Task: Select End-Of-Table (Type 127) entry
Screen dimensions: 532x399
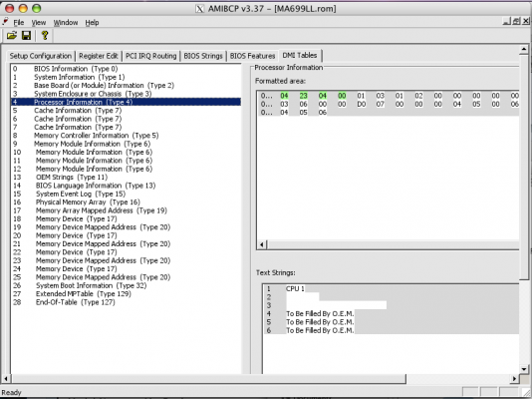Action: (x=126, y=302)
